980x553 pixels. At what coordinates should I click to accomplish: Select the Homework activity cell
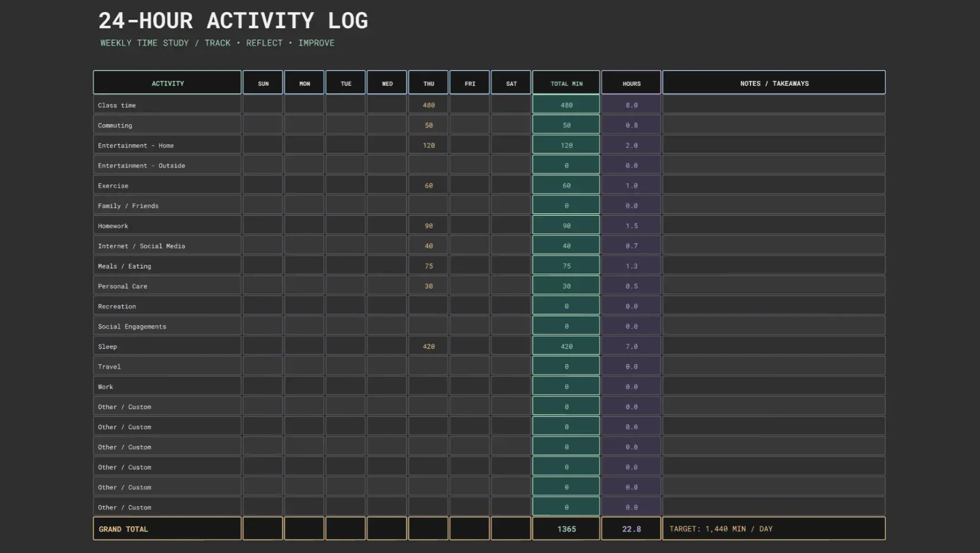(167, 225)
